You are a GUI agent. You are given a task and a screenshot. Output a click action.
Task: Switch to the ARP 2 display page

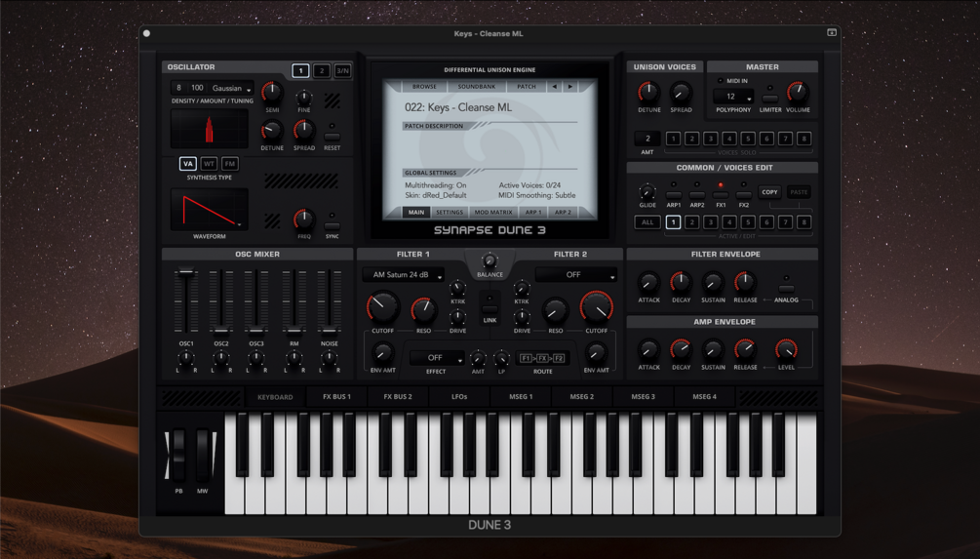(x=563, y=213)
